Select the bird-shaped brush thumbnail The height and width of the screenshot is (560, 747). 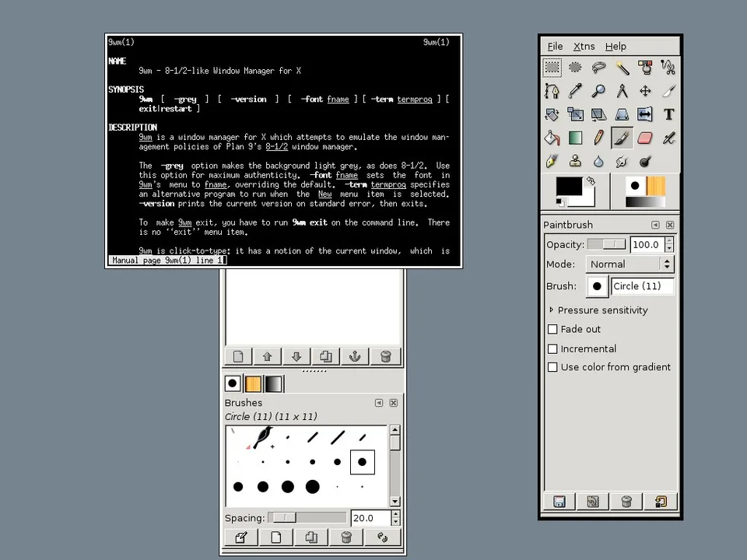pos(262,436)
